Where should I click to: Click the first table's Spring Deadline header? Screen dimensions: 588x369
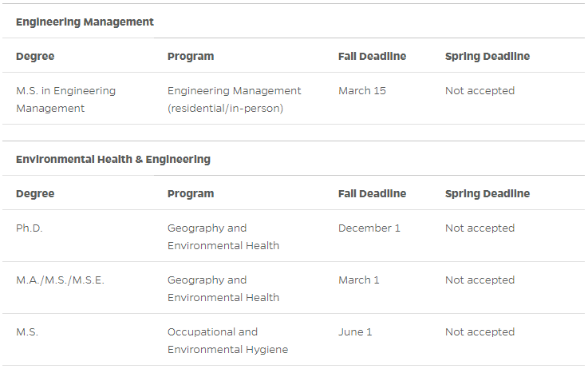point(487,56)
